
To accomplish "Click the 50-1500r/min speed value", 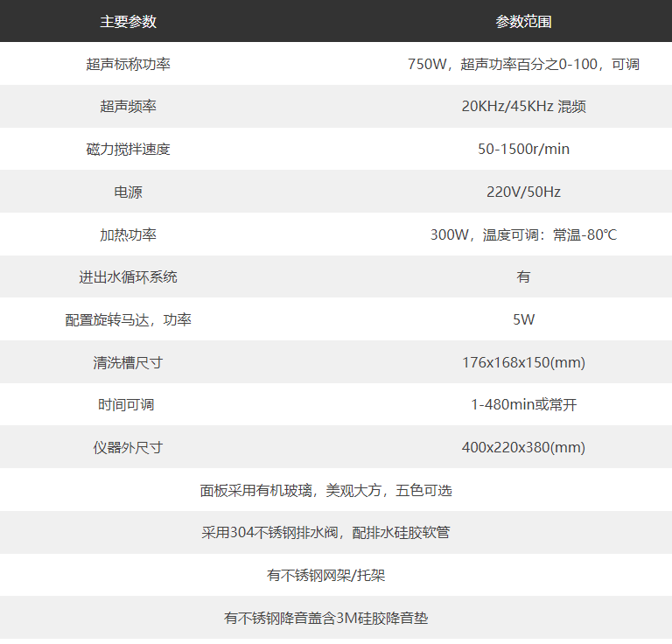I will [523, 149].
